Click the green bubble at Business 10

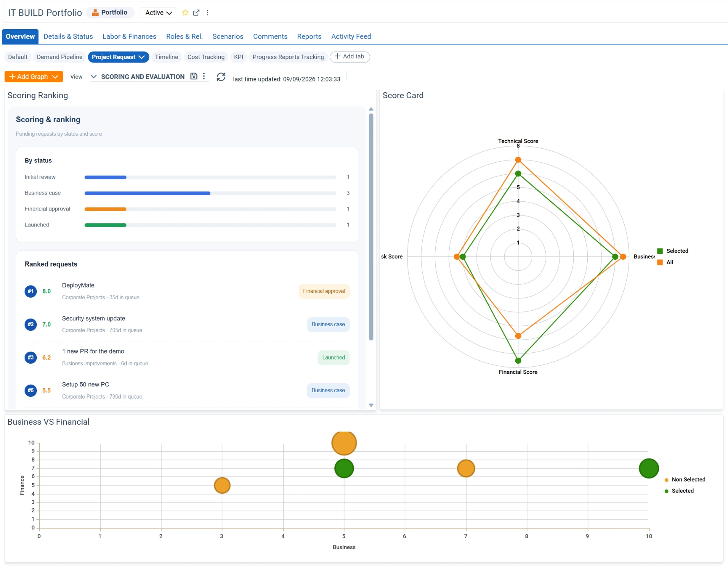tap(649, 468)
